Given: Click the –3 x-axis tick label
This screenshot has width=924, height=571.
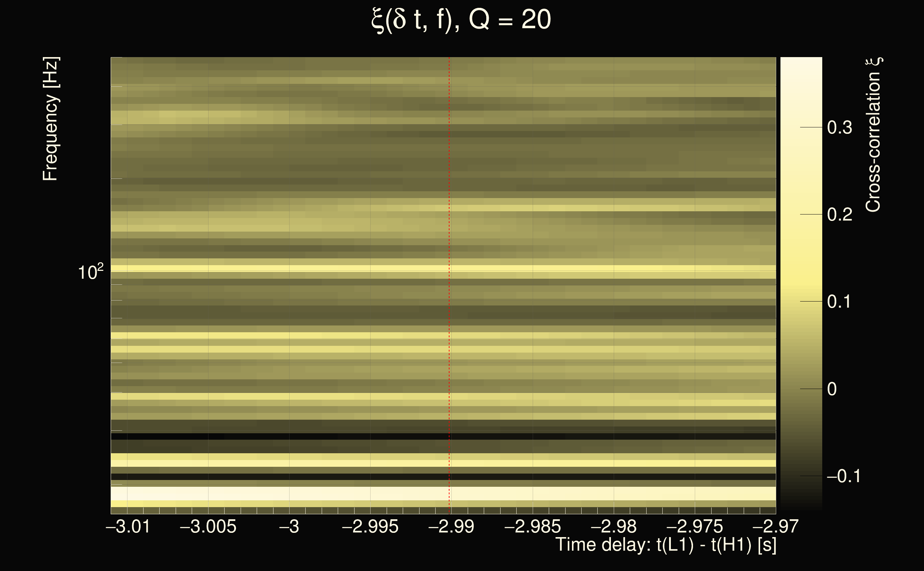Looking at the screenshot, I should 289,526.
